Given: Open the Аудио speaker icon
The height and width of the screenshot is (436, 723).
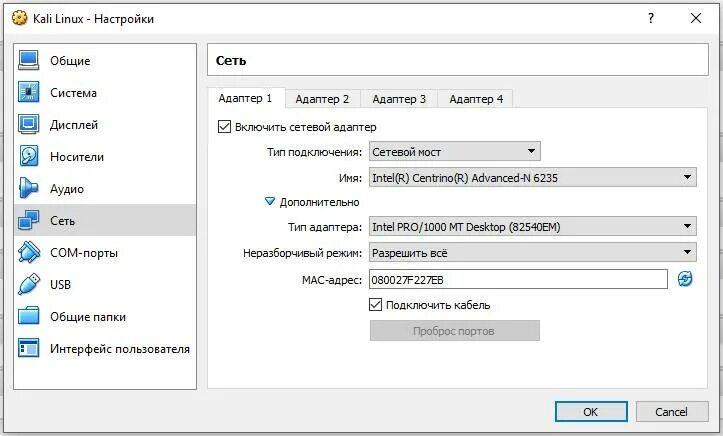Looking at the screenshot, I should pos(29,189).
